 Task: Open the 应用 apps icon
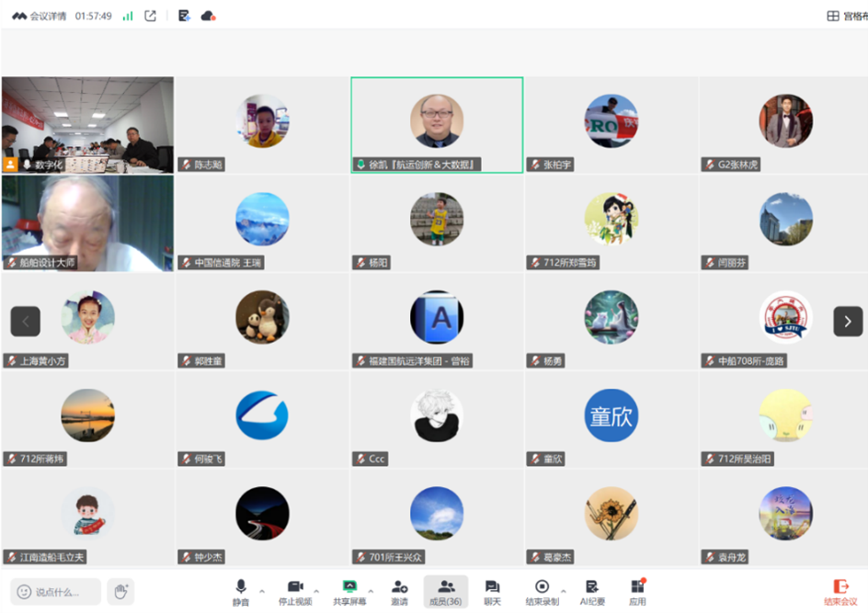pos(637,587)
